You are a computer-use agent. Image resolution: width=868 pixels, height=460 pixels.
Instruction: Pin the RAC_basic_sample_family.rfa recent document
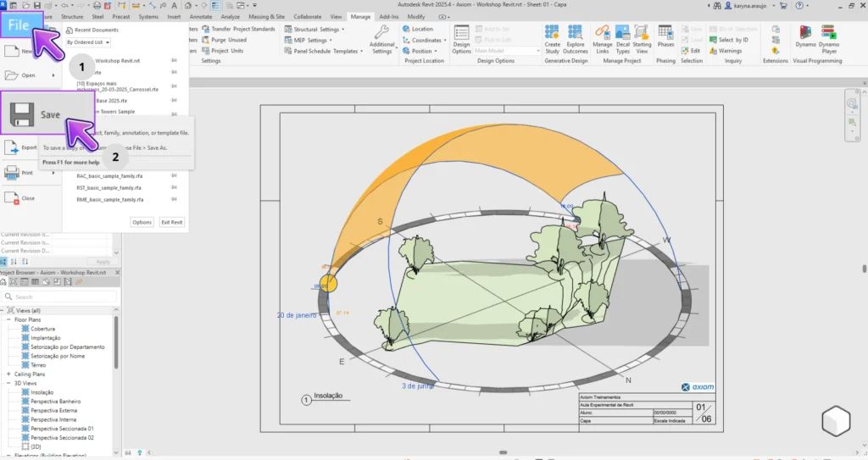(x=174, y=176)
